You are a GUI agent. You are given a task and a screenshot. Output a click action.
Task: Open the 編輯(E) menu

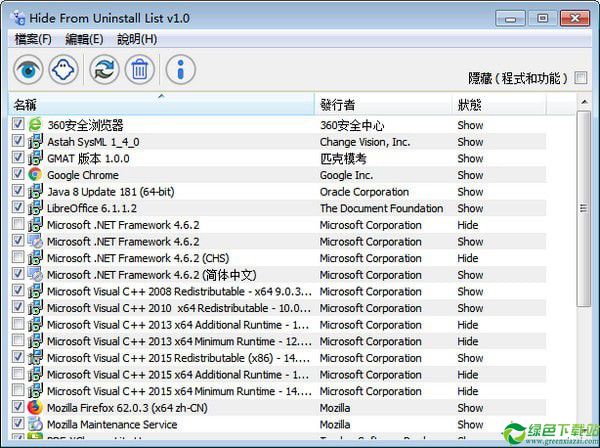click(84, 39)
